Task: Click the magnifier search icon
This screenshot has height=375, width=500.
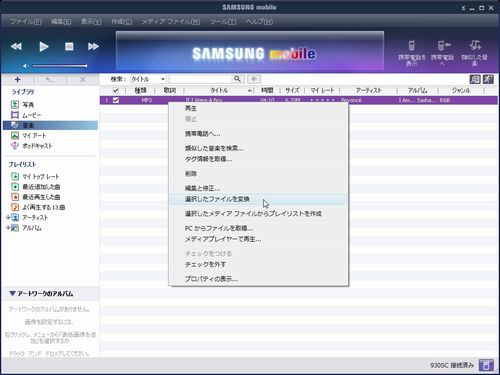Action: (x=237, y=79)
